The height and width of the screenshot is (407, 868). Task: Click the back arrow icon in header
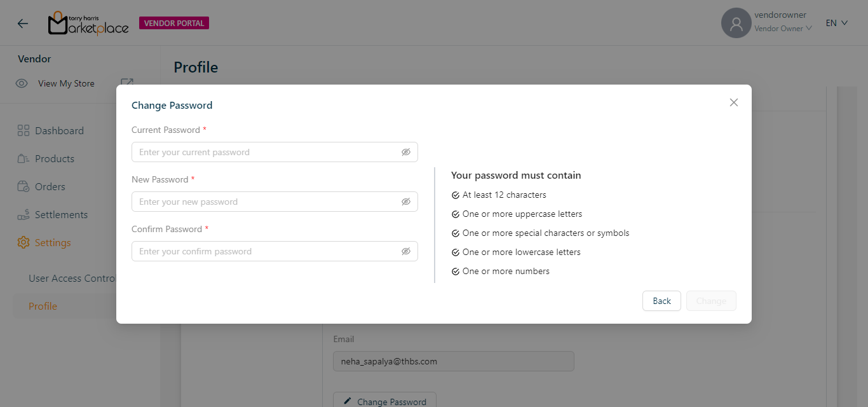23,24
